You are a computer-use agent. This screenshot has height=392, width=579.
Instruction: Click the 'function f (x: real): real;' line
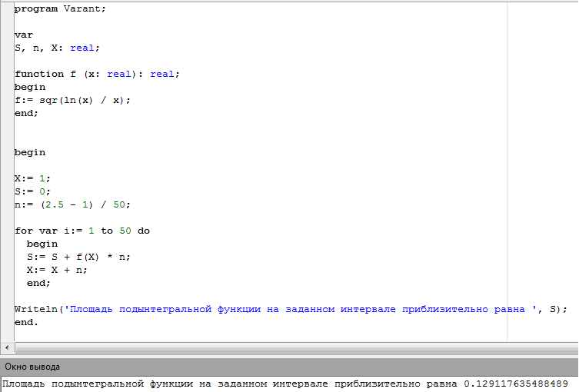[x=97, y=75]
